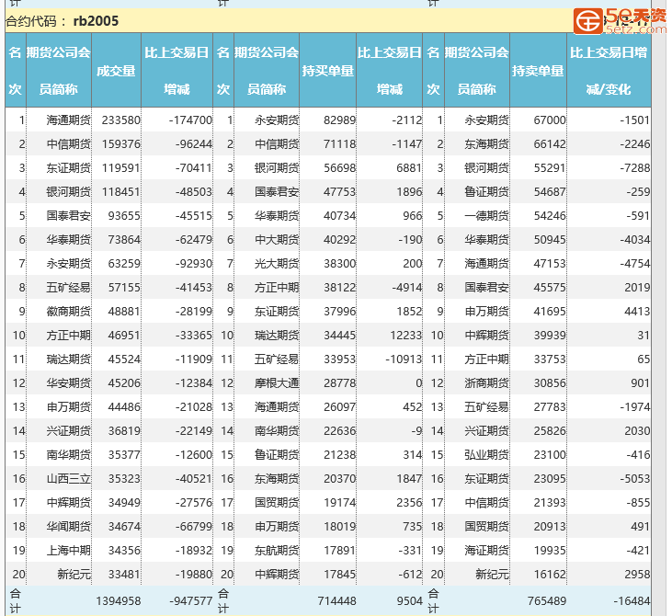Click short position value 67000
This screenshot has height=616, width=672.
550,120
